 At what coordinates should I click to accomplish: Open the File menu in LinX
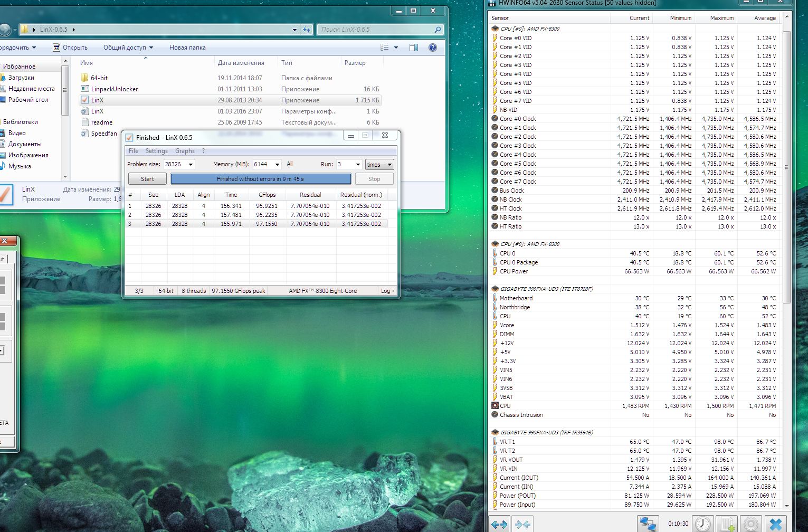[134, 151]
